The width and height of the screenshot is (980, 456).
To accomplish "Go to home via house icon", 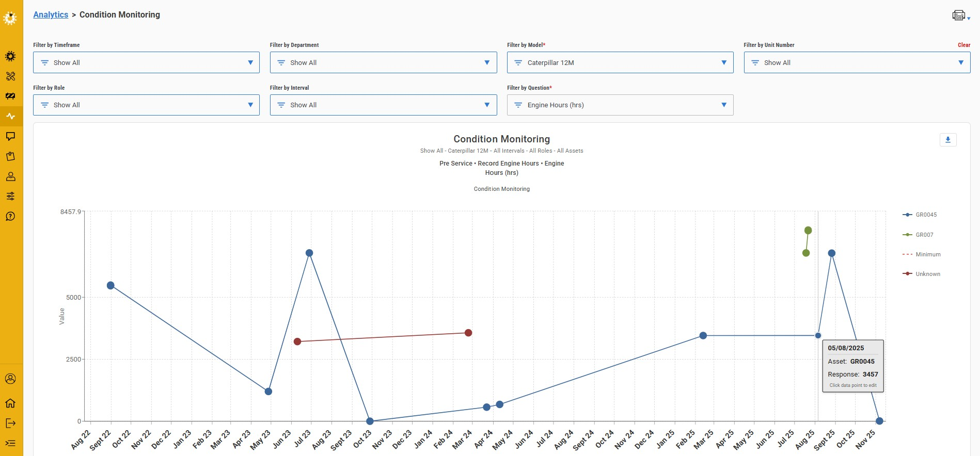I will click(x=10, y=403).
